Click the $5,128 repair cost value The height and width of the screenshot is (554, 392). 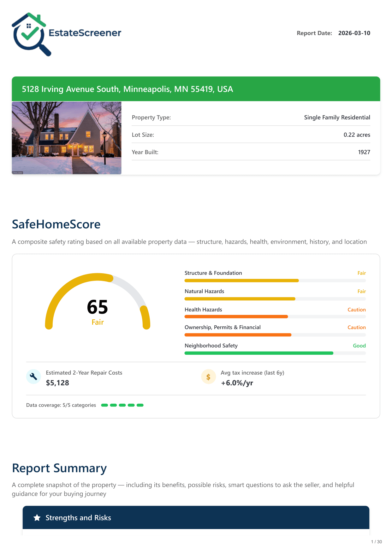point(57,383)
